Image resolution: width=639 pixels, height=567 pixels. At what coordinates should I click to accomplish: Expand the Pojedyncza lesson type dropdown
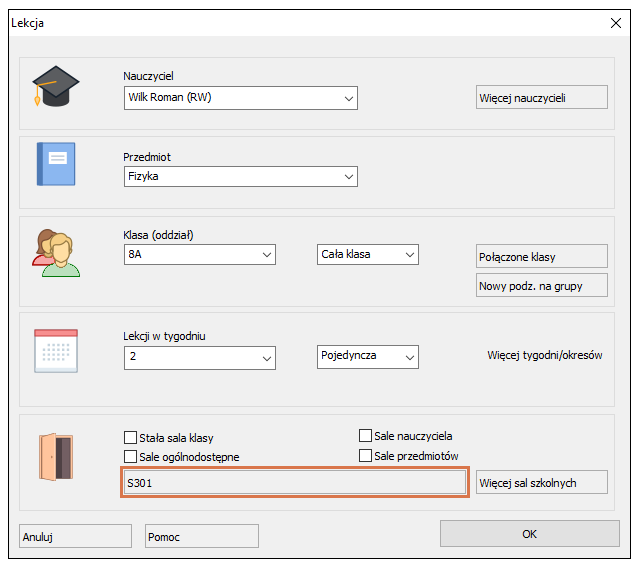[x=367, y=356]
